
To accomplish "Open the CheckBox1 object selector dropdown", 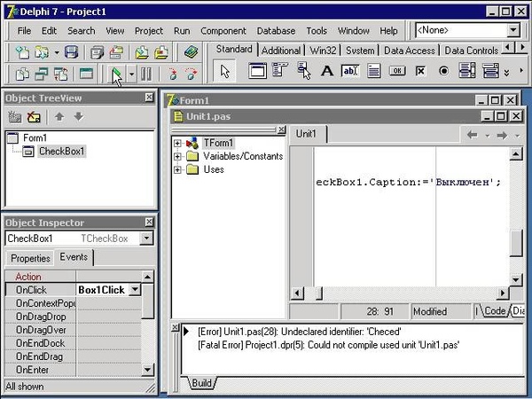I will pyautogui.click(x=146, y=239).
